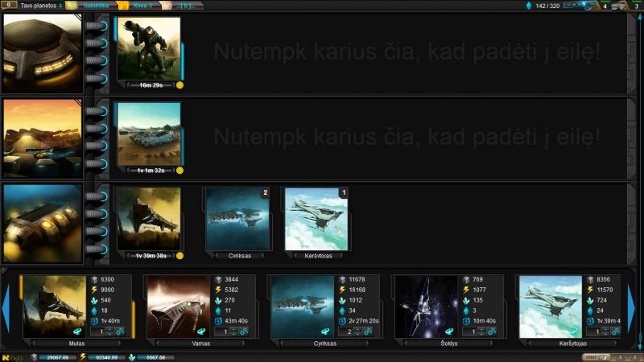Click the Mulas quantity input field
Viewport: 644px width, 362px height.
pyautogui.click(x=96, y=331)
